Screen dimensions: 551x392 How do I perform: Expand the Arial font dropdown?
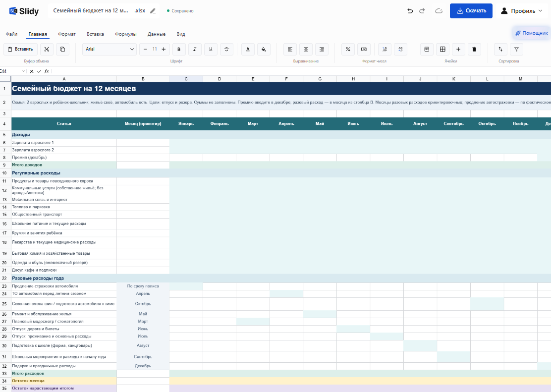pos(110,49)
